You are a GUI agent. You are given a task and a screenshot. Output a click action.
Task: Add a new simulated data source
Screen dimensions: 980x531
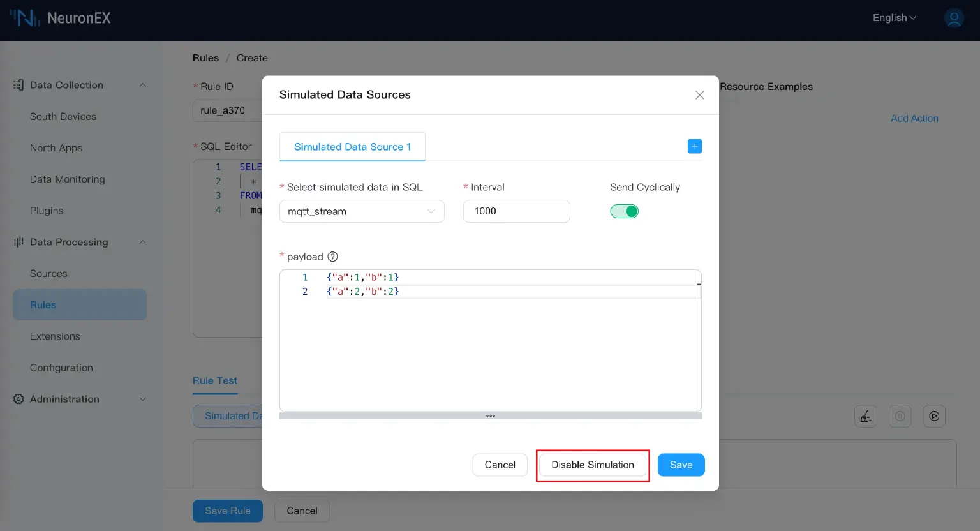(x=694, y=146)
